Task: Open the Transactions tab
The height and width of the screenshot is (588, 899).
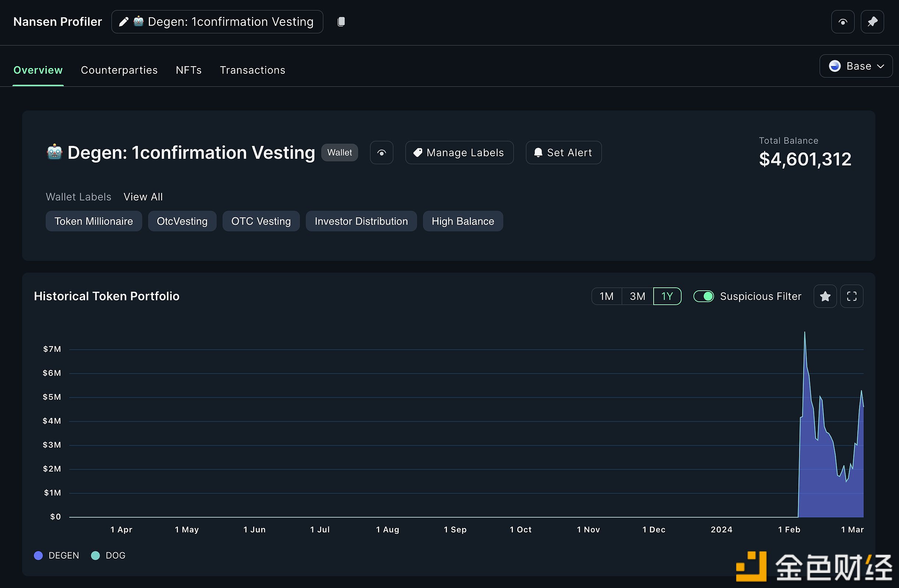Action: click(x=252, y=70)
